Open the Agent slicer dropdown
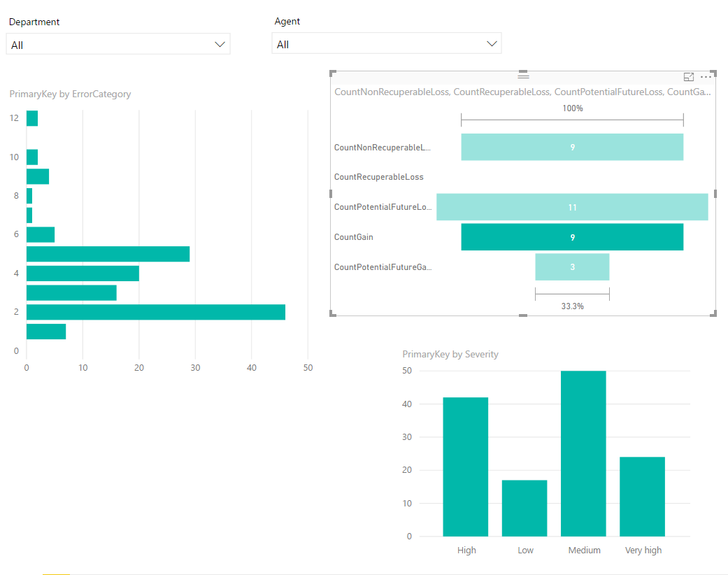This screenshot has width=728, height=575. (386, 43)
